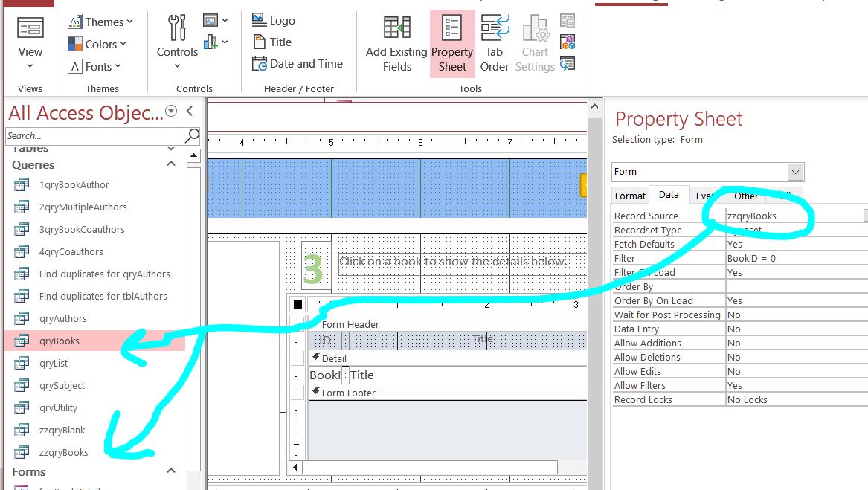Select the qrySubject query
This screenshot has width=868, height=490.
[62, 386]
